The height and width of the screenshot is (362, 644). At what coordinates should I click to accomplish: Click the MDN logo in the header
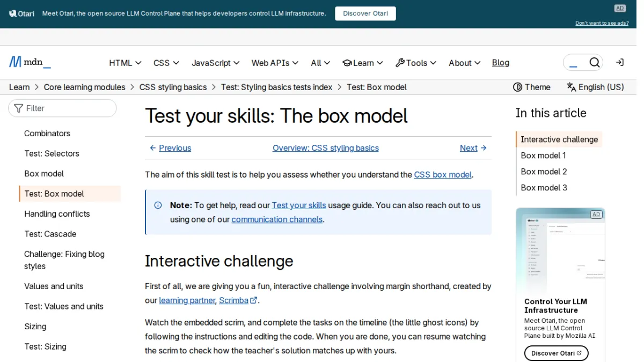pos(30,62)
